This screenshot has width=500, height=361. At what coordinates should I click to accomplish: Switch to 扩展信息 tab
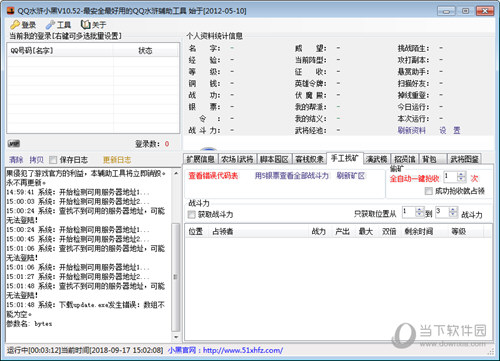200,159
